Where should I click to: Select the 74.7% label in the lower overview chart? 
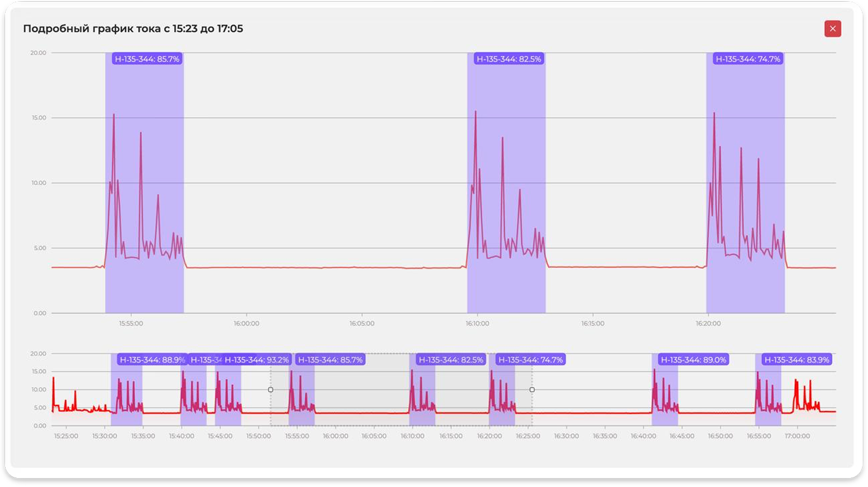[x=530, y=360]
